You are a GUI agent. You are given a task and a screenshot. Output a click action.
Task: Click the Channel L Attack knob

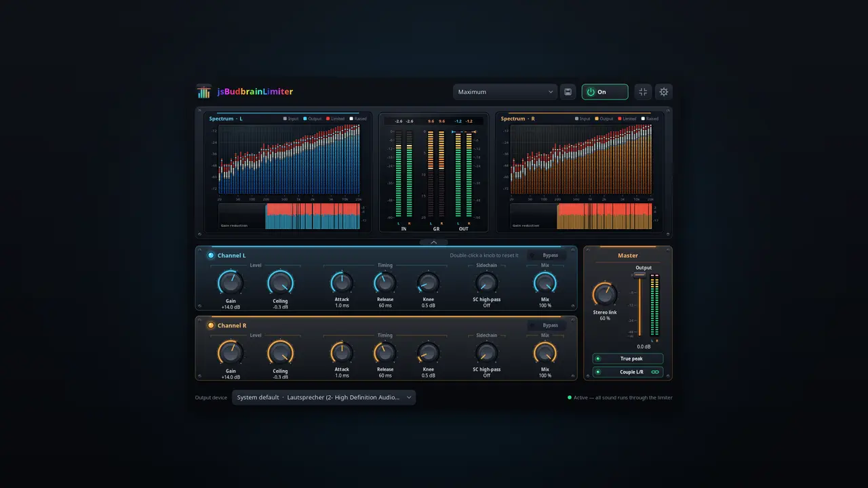[x=342, y=283]
